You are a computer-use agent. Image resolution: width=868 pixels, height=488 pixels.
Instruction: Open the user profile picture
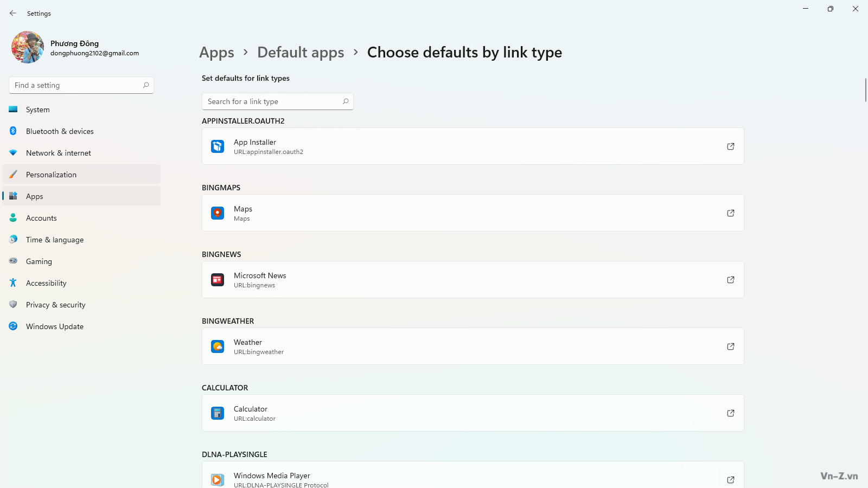28,47
